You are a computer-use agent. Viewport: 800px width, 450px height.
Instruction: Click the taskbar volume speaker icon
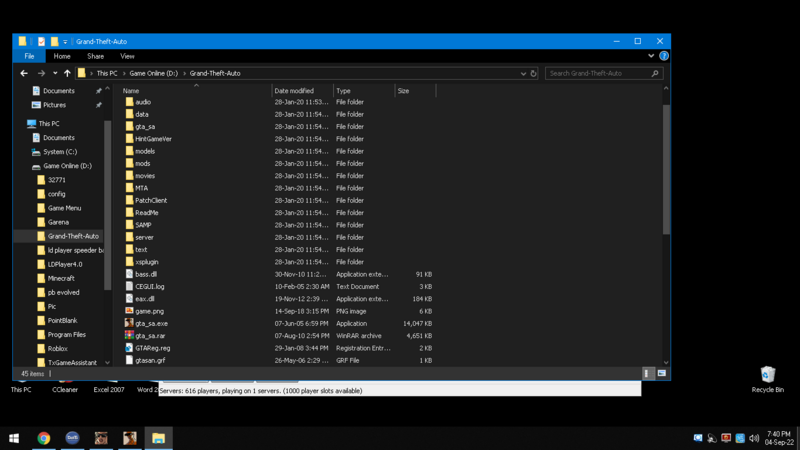coord(754,438)
